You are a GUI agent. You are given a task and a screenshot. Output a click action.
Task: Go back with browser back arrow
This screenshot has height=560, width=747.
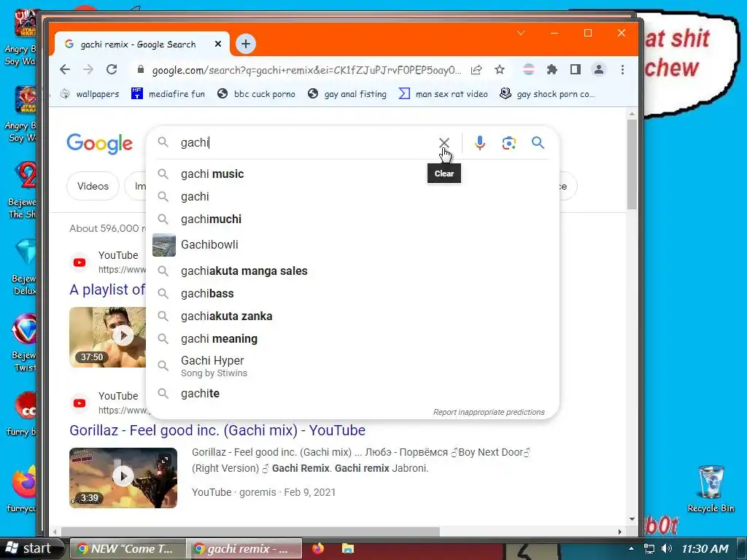65,69
